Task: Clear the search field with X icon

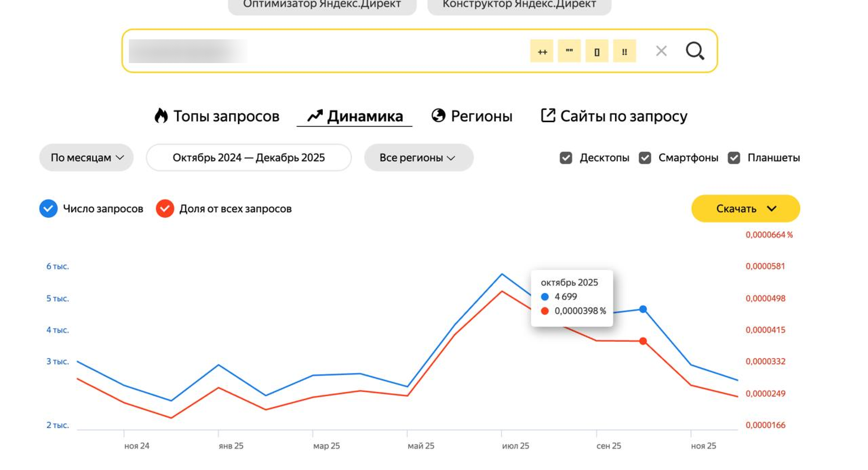Action: (x=661, y=51)
